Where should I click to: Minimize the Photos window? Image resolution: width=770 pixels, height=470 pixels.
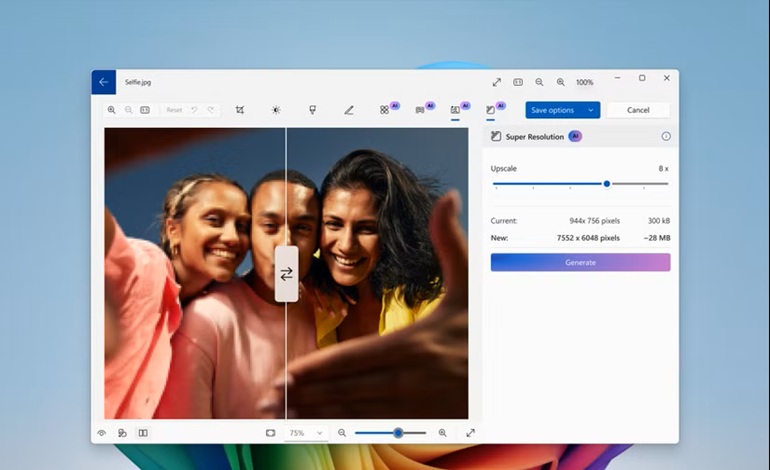click(617, 78)
